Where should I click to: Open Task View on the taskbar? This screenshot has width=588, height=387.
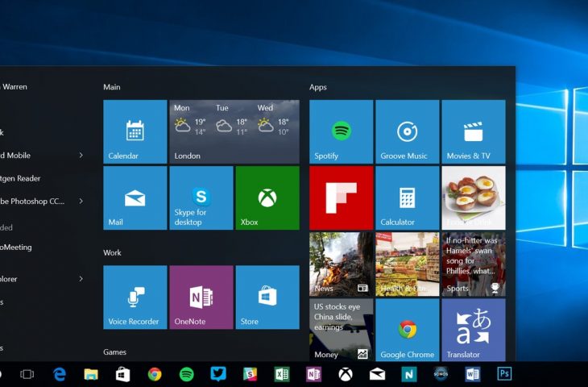pyautogui.click(x=27, y=374)
